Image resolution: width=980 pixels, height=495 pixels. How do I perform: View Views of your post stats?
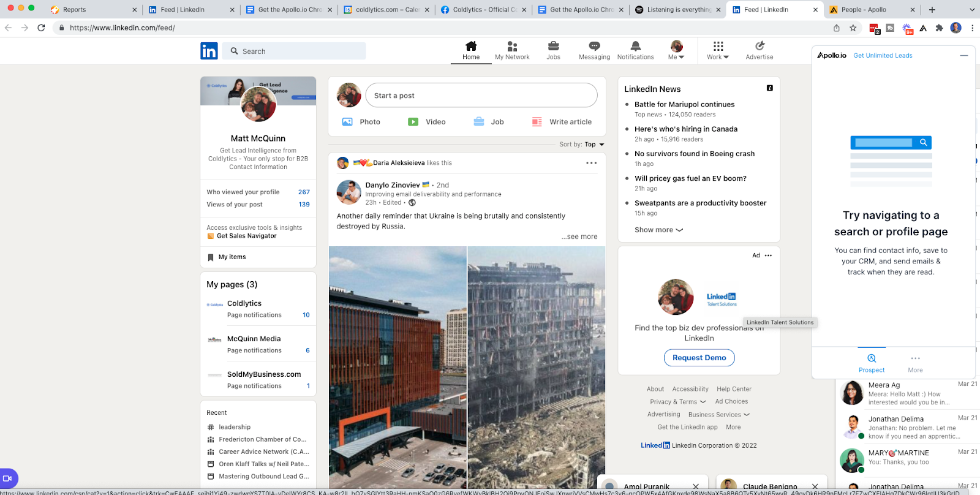pos(258,205)
